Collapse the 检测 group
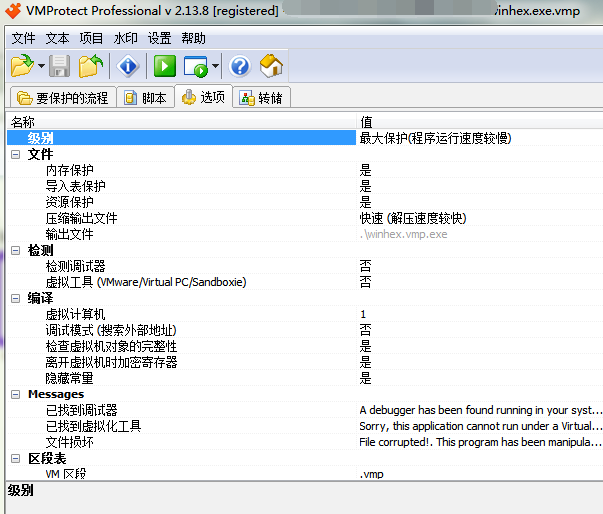603x514 pixels. (x=15, y=251)
